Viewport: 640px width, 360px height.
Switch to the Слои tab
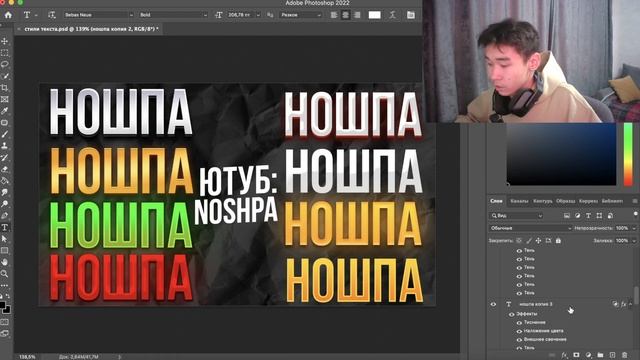point(496,201)
